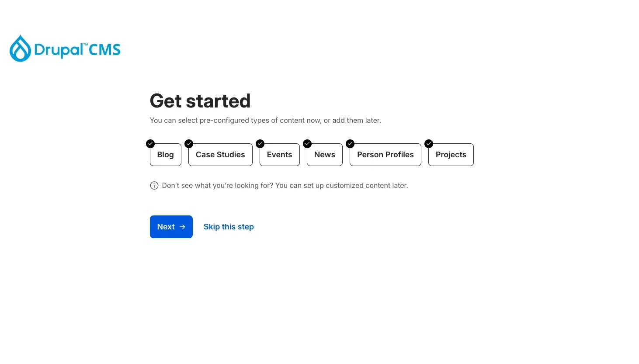Click the info icon beside the help text
Screen dimensions: 639x364
pyautogui.click(x=154, y=185)
